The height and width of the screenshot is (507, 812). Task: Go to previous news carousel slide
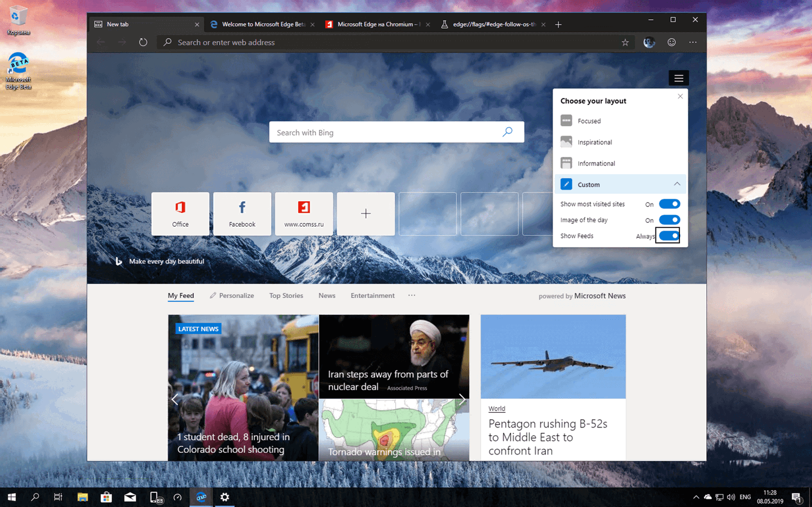tap(175, 399)
